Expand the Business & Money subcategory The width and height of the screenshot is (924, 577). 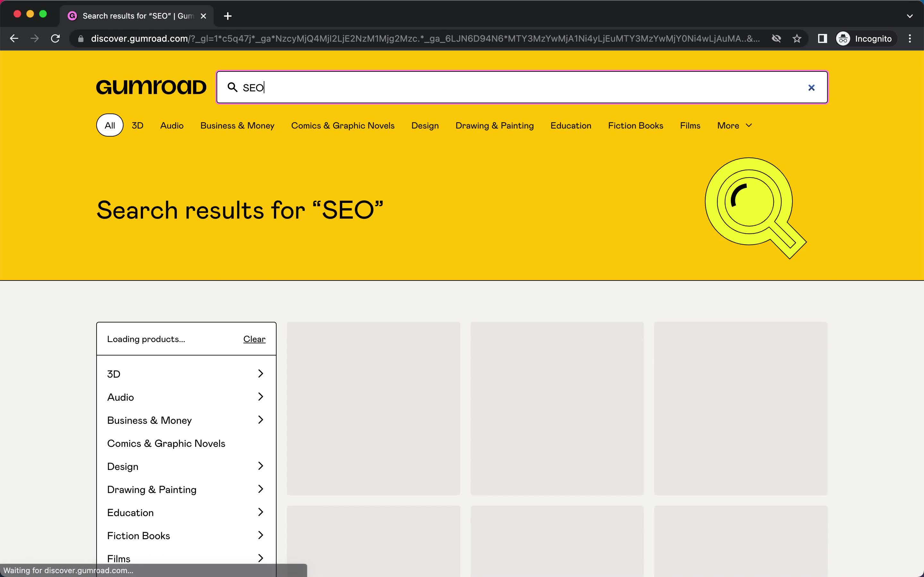(x=260, y=420)
